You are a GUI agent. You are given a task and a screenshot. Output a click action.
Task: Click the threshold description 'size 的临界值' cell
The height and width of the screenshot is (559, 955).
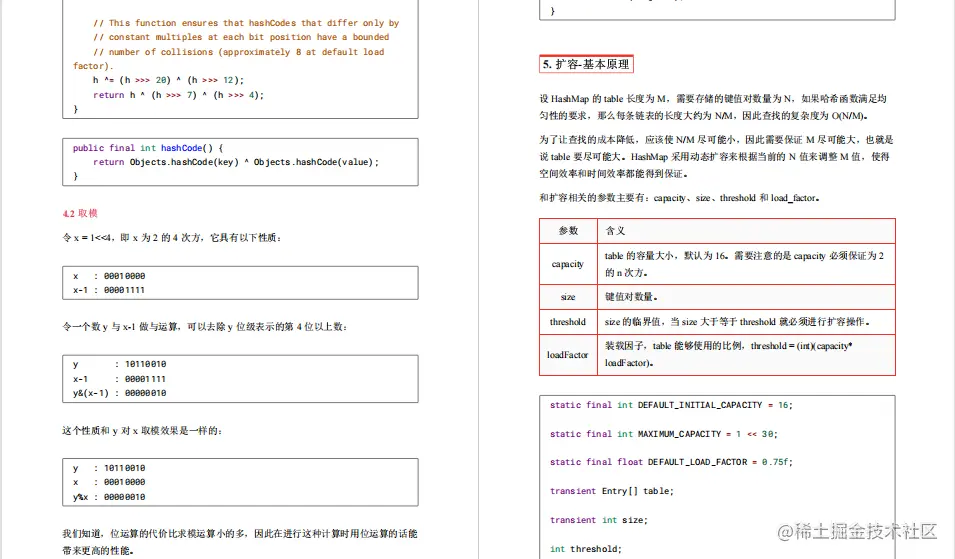746,322
